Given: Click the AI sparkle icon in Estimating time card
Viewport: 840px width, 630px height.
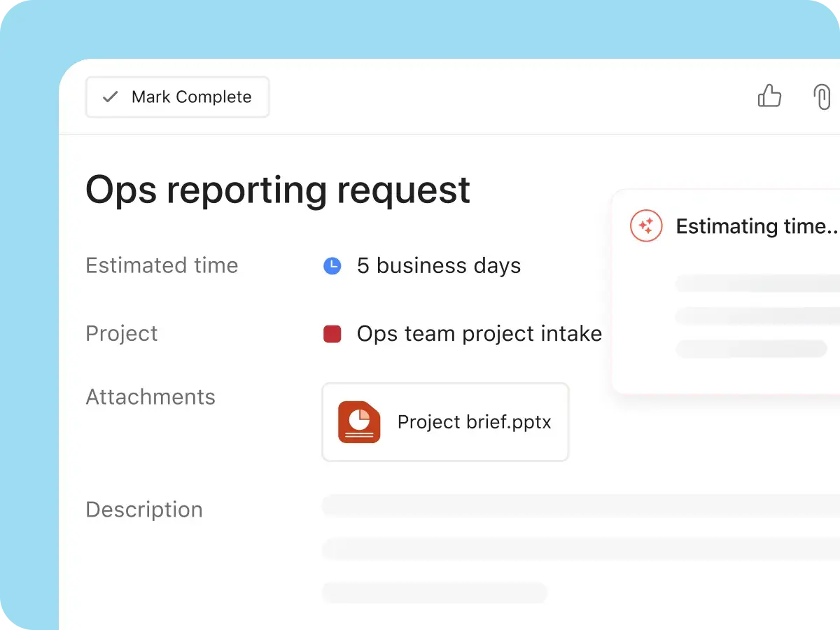Looking at the screenshot, I should [x=646, y=226].
